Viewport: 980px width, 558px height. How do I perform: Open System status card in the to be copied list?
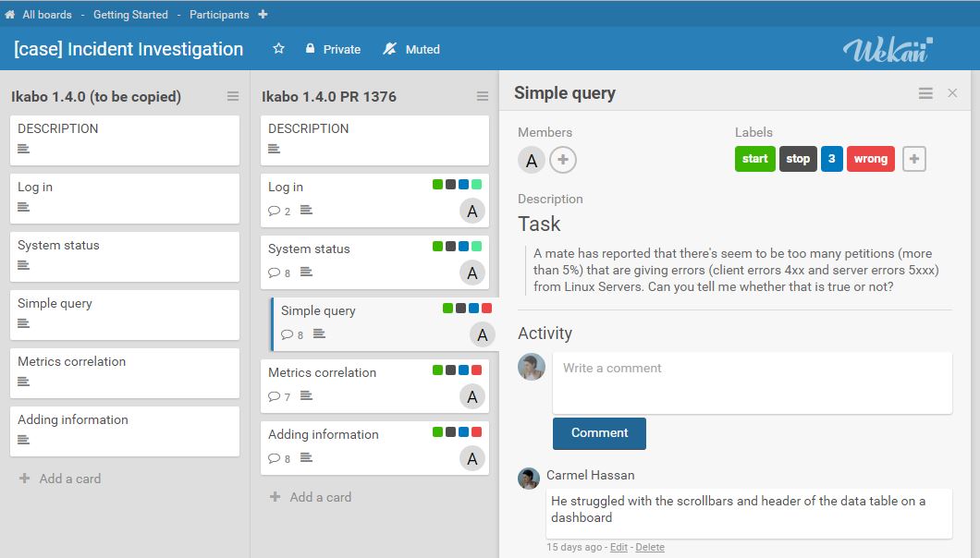[125, 256]
